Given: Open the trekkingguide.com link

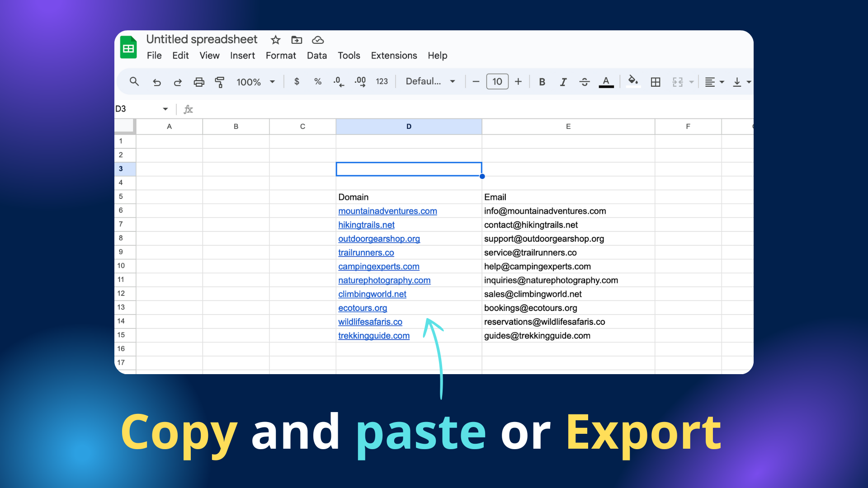Looking at the screenshot, I should tap(374, 336).
